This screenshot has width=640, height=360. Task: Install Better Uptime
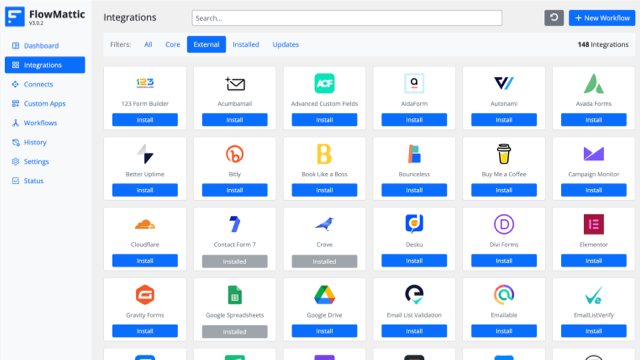click(x=145, y=190)
